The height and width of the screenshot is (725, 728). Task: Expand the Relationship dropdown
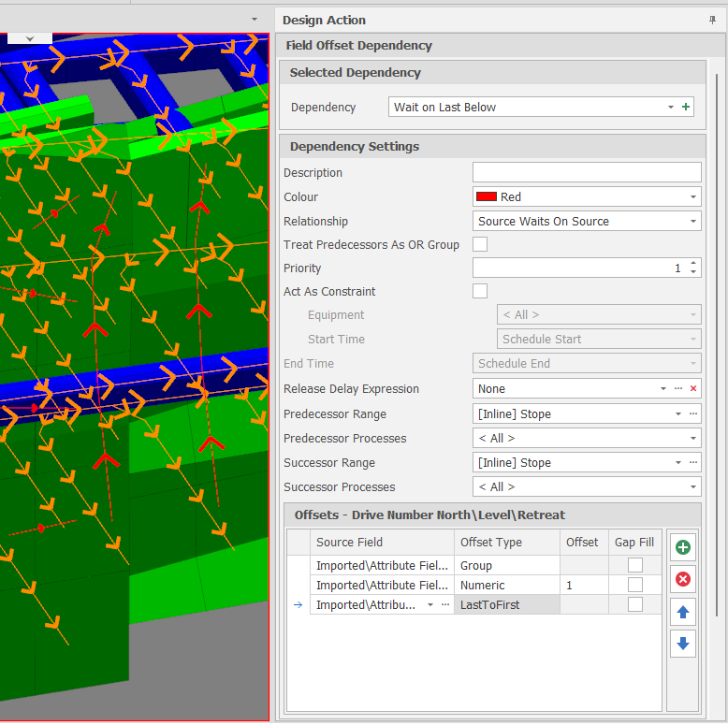(692, 222)
